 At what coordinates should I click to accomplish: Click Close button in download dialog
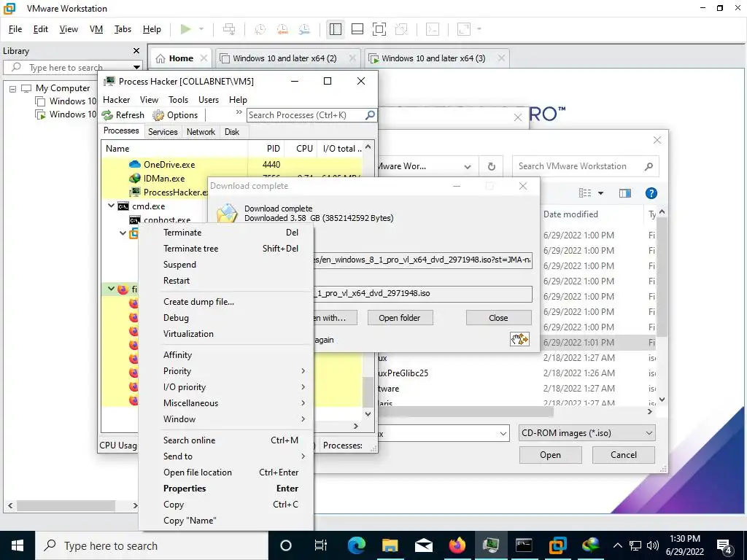click(x=498, y=318)
